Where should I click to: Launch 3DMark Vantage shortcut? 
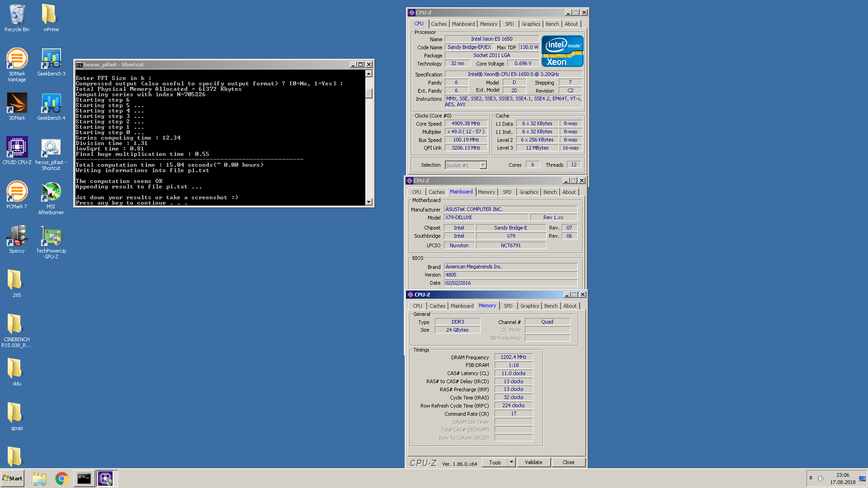click(x=17, y=65)
